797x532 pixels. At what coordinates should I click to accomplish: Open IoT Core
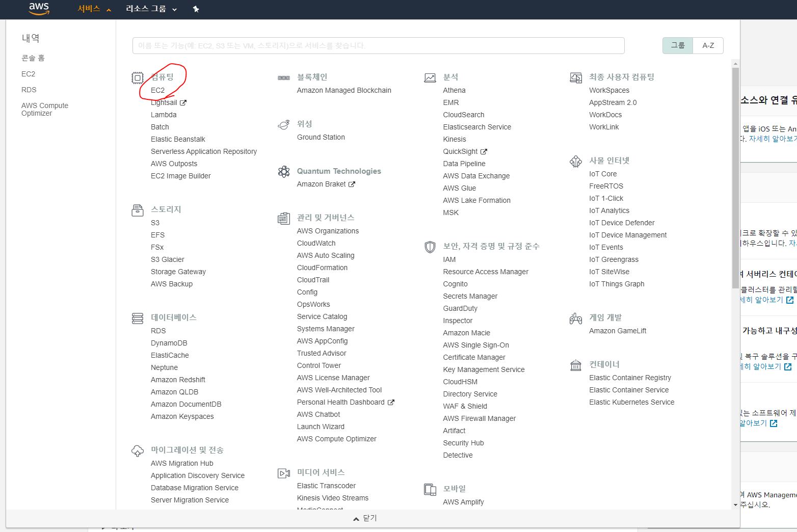[603, 174]
